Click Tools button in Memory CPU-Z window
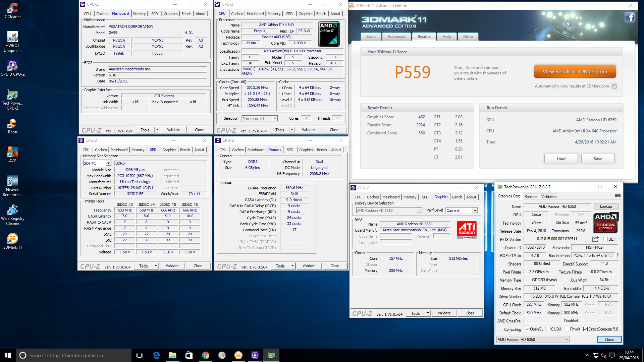The height and width of the screenshot is (362, 644). 280,266
